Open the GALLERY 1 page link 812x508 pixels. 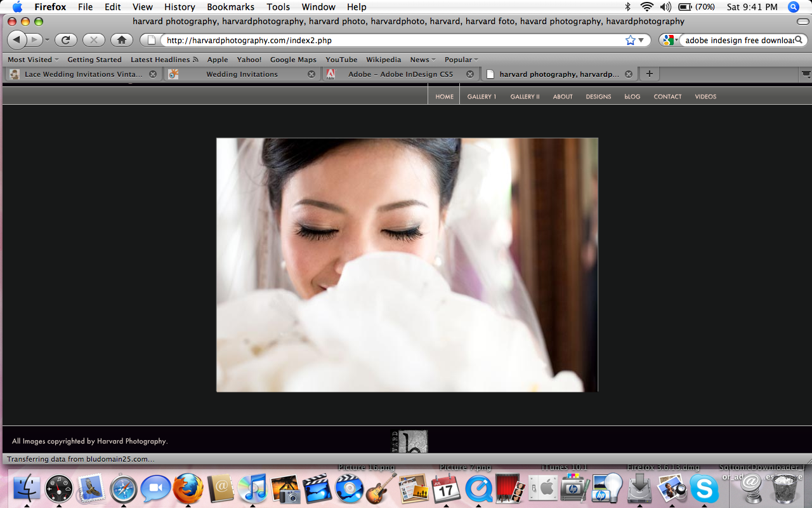481,97
